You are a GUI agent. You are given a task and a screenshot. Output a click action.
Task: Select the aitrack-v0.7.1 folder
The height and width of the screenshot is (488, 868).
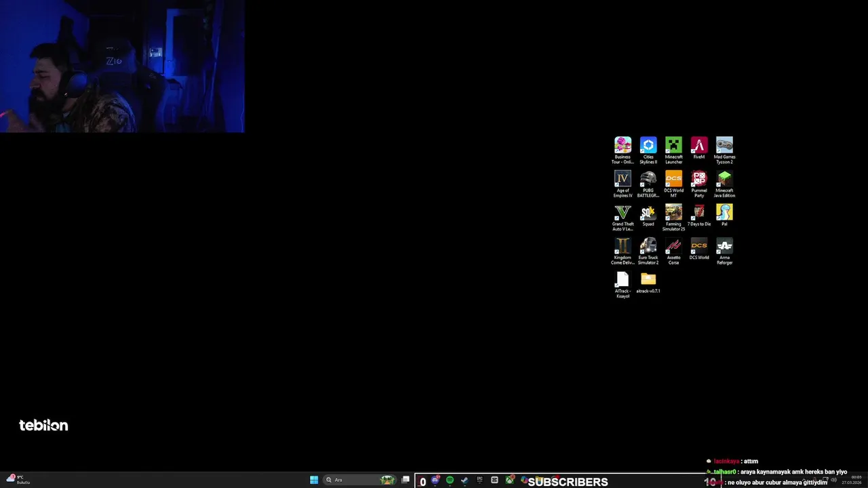pyautogui.click(x=648, y=283)
